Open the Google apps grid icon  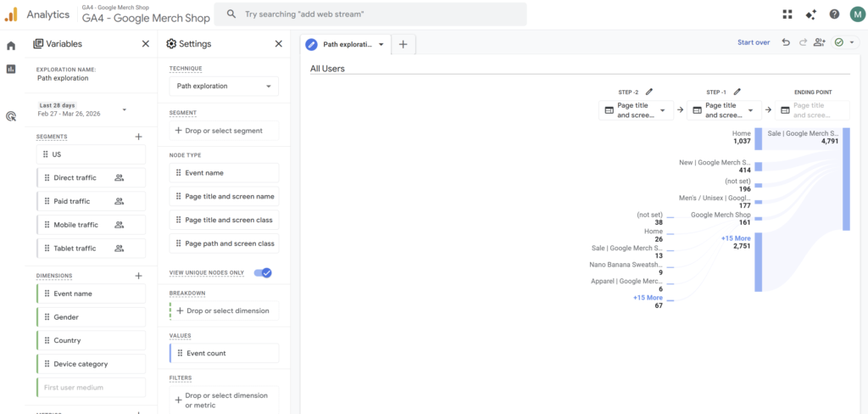click(x=787, y=14)
